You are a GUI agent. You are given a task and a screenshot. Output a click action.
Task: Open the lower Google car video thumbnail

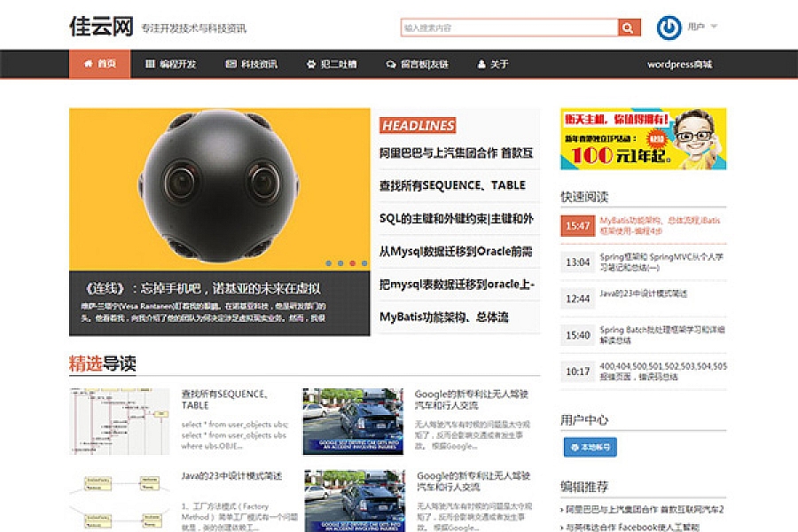pyautogui.click(x=355, y=502)
